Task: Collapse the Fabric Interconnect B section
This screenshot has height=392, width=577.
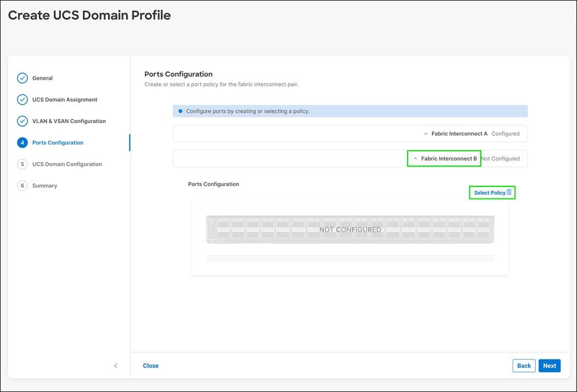Action: (415, 158)
